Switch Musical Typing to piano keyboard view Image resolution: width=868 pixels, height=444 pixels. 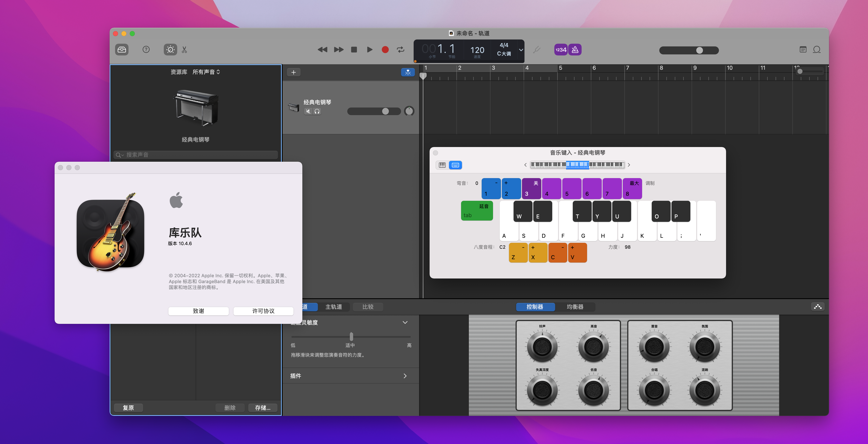[442, 165]
